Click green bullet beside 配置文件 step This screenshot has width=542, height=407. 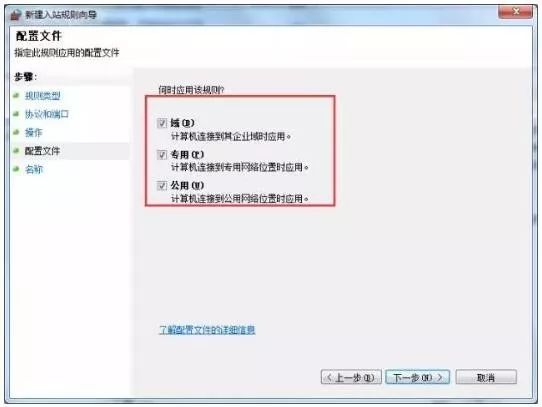point(16,150)
